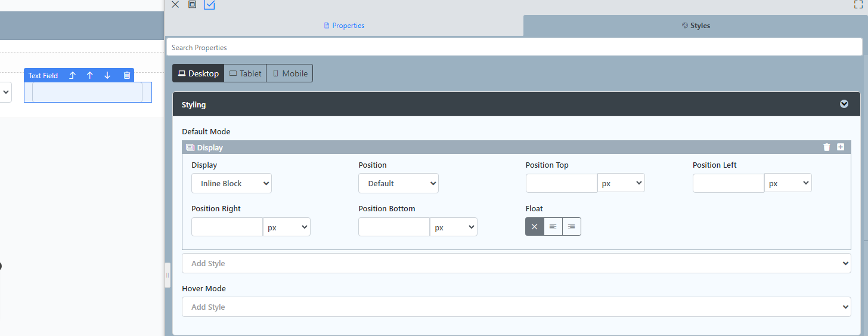This screenshot has width=868, height=336.
Task: Toggle fullscreen for the properties panel
Action: (x=858, y=5)
